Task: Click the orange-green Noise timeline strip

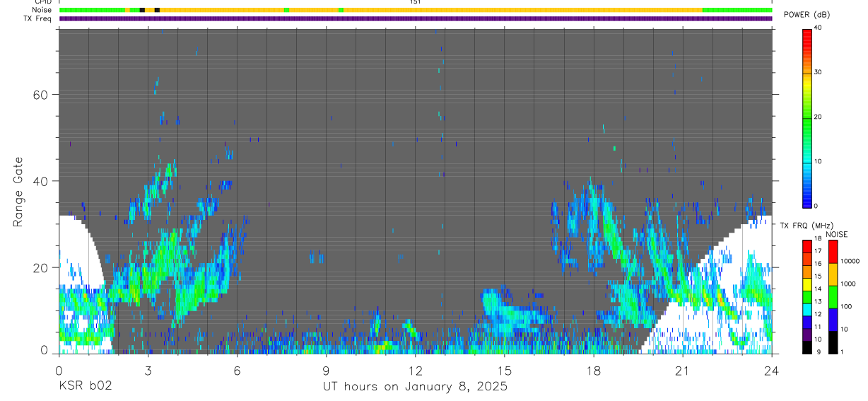Action: pyautogui.click(x=416, y=10)
